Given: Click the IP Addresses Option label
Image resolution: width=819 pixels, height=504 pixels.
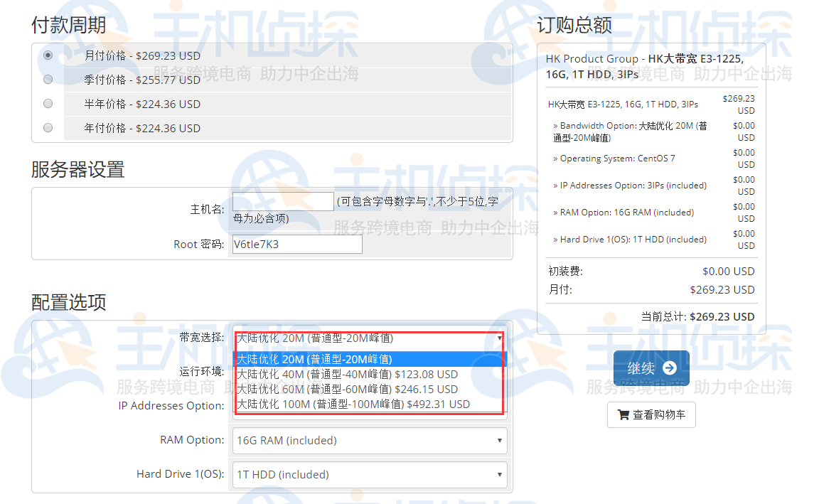Looking at the screenshot, I should pos(171,406).
